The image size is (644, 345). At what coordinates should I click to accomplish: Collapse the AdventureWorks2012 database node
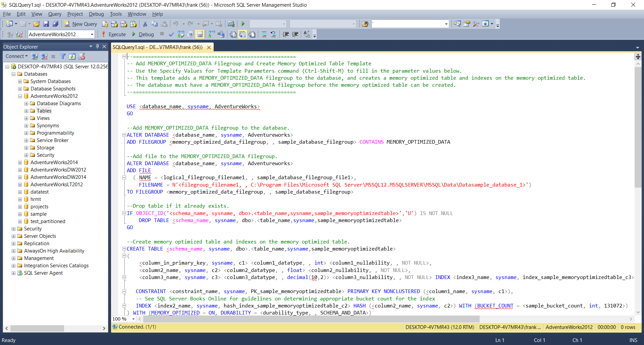pyautogui.click(x=20, y=96)
